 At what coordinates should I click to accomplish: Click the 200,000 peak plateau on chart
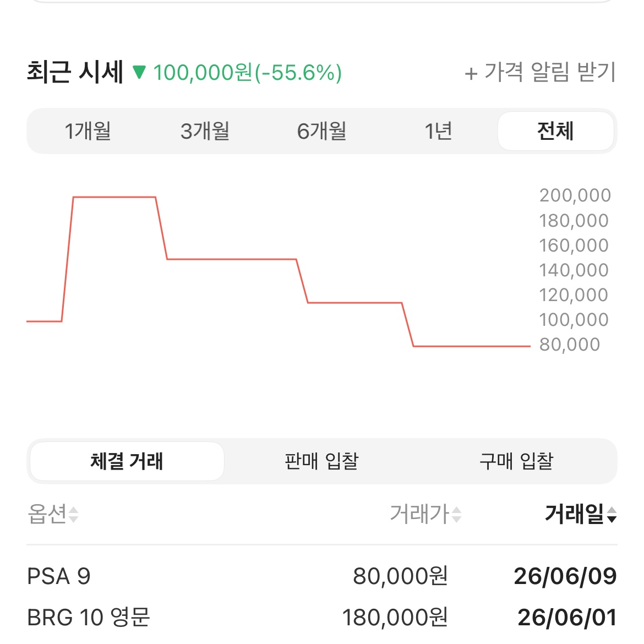[x=114, y=197]
